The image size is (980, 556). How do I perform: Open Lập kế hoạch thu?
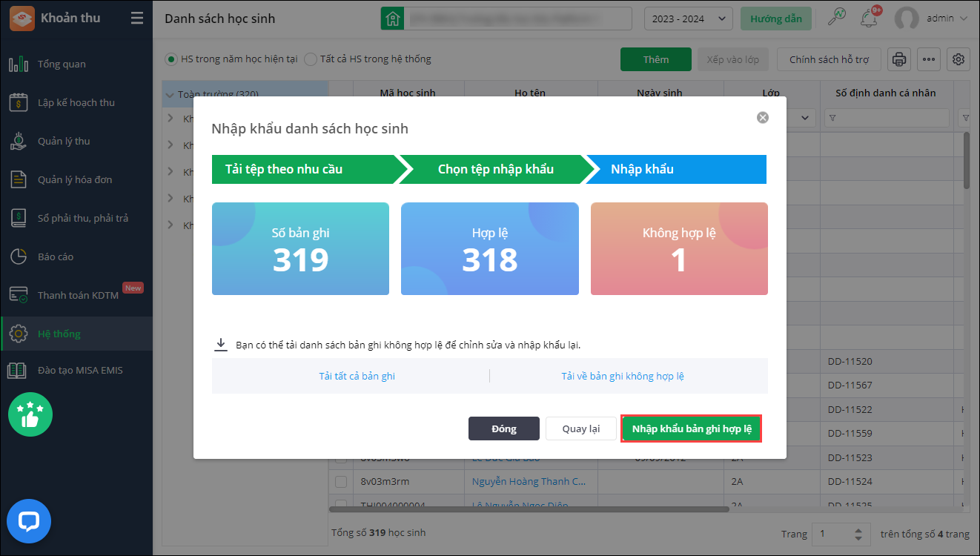(76, 102)
